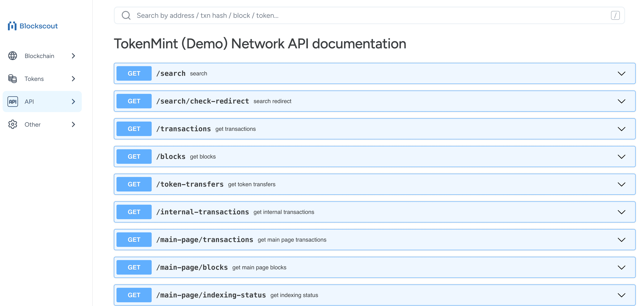The height and width of the screenshot is (306, 644).
Task: Open the Other menu item
Action: pos(42,124)
